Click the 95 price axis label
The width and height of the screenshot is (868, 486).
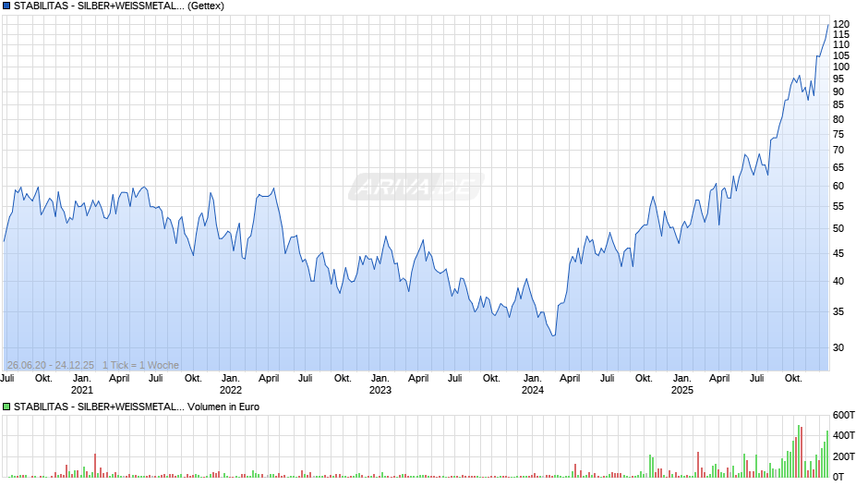click(x=838, y=79)
